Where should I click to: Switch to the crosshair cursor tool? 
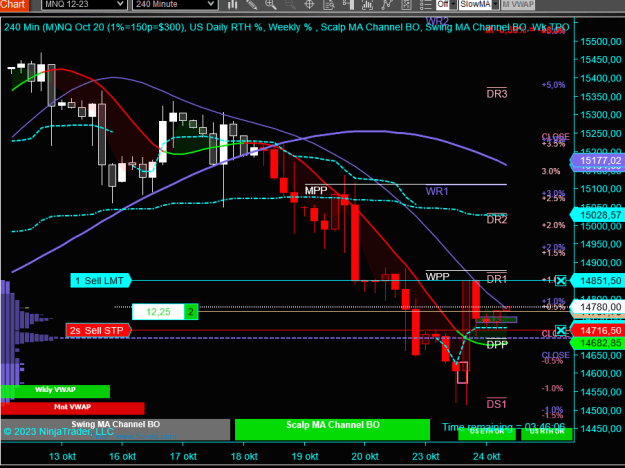309,4
